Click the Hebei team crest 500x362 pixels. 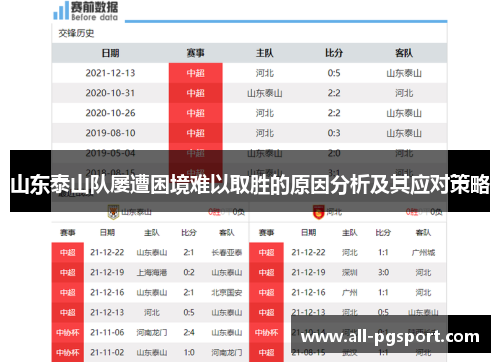pos(319,212)
